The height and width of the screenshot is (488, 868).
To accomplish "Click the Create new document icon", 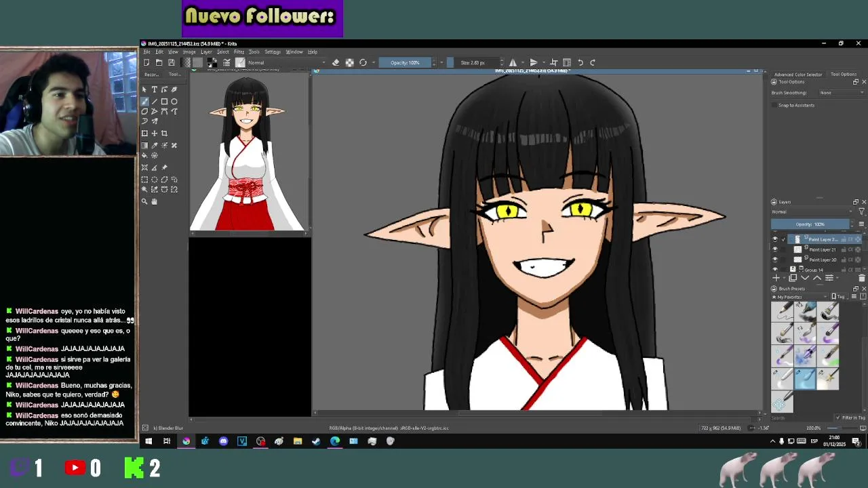I will 146,62.
